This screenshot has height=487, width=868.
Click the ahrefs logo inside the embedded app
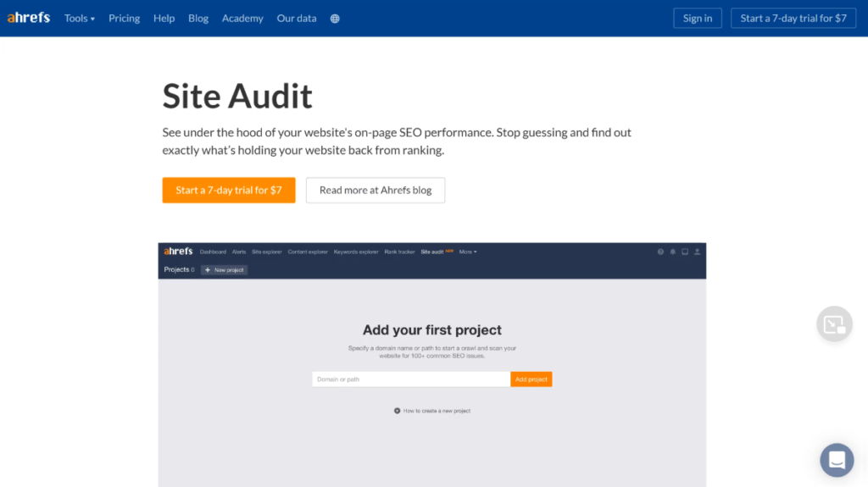178,252
